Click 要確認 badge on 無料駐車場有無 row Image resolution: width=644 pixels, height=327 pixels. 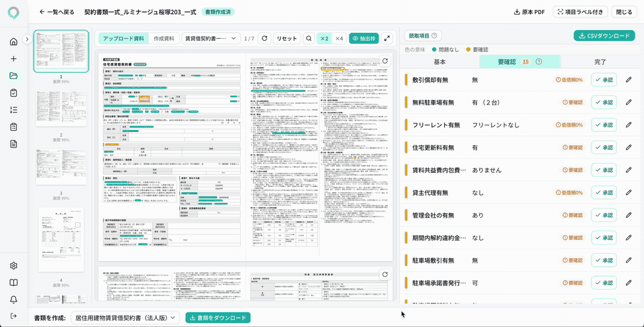click(x=572, y=102)
